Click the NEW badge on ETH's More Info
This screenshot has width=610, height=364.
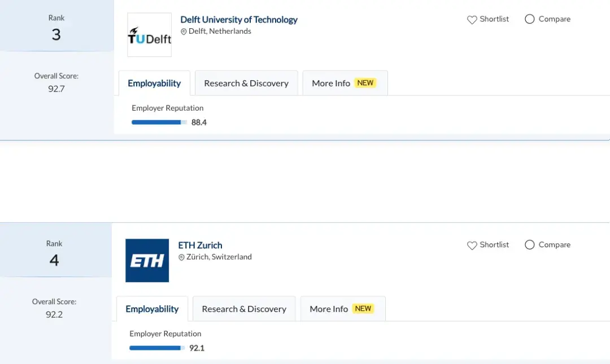coord(363,309)
